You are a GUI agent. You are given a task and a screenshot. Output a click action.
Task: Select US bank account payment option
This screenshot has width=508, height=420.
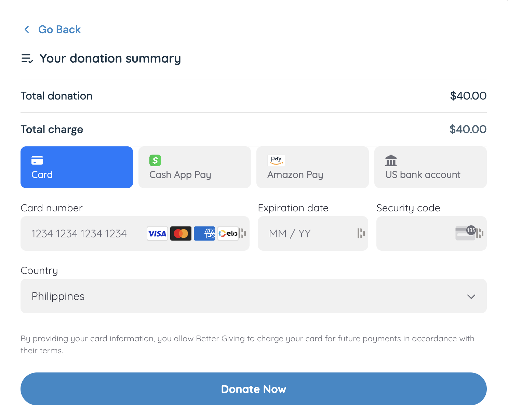[x=430, y=167]
